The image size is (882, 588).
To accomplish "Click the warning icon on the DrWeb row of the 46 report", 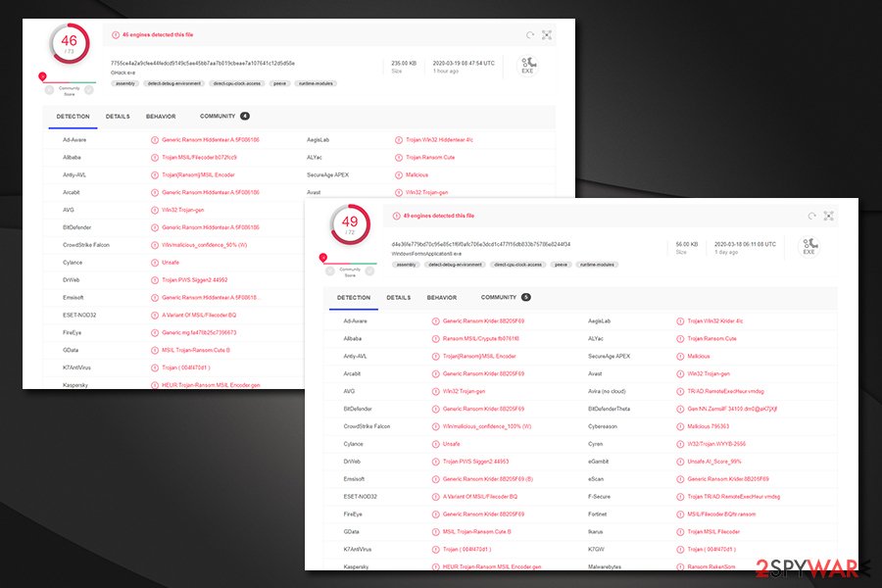I will [155, 280].
